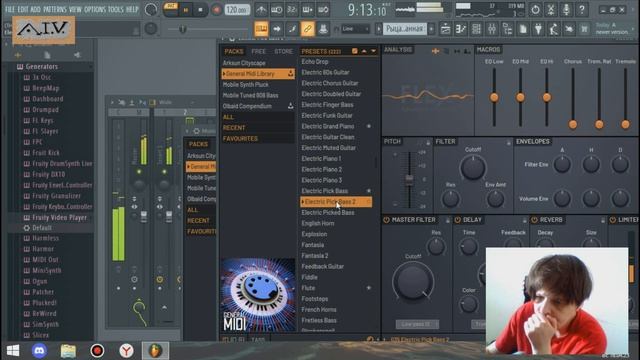
Task: Adjust the Chorus macro slider
Action: (573, 124)
